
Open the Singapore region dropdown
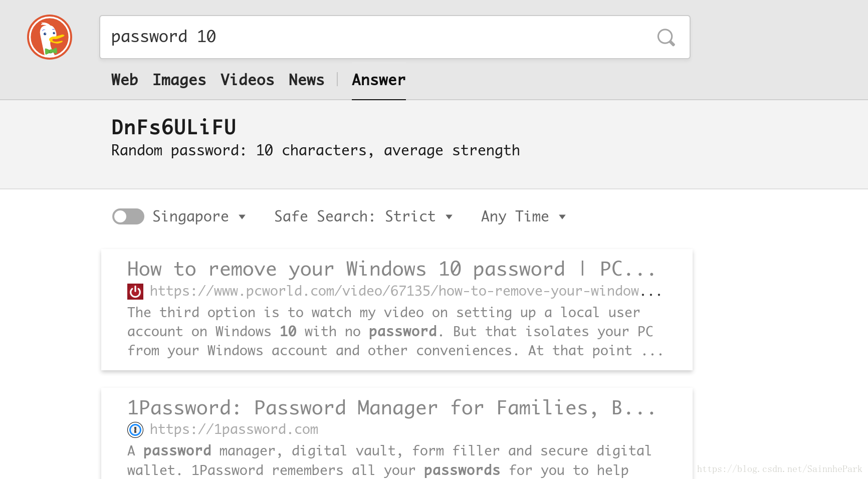coord(199,216)
